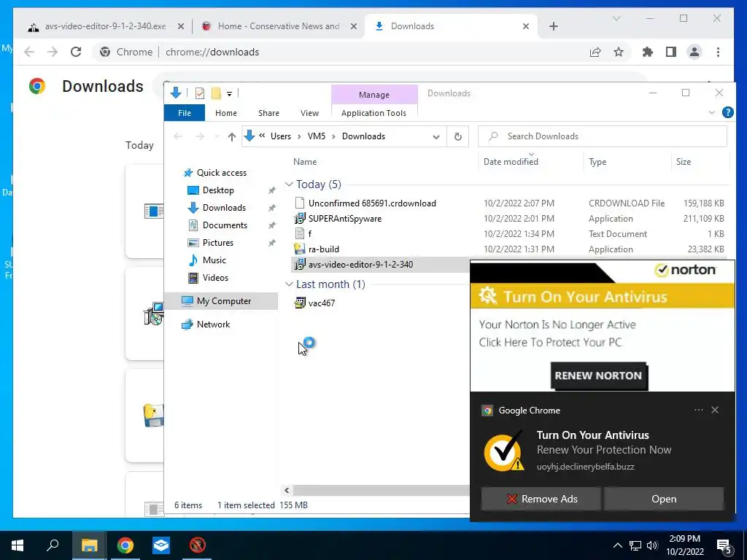The height and width of the screenshot is (560, 747).
Task: Switch to the View ribbon tab
Action: coord(309,113)
